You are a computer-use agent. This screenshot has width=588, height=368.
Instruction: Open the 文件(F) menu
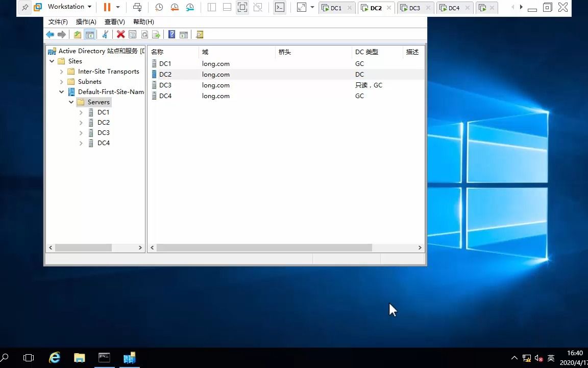tap(58, 22)
